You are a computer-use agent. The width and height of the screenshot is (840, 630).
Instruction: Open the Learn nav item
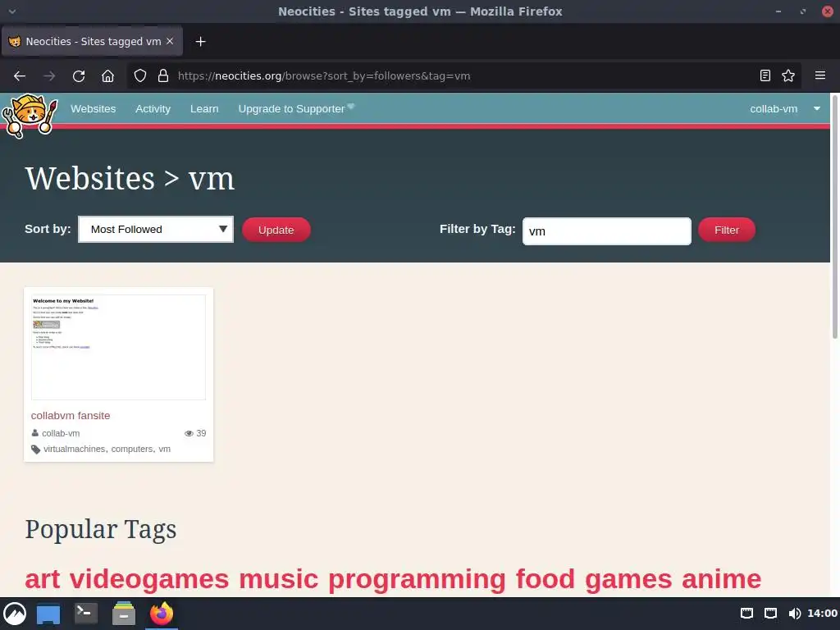[x=204, y=109]
